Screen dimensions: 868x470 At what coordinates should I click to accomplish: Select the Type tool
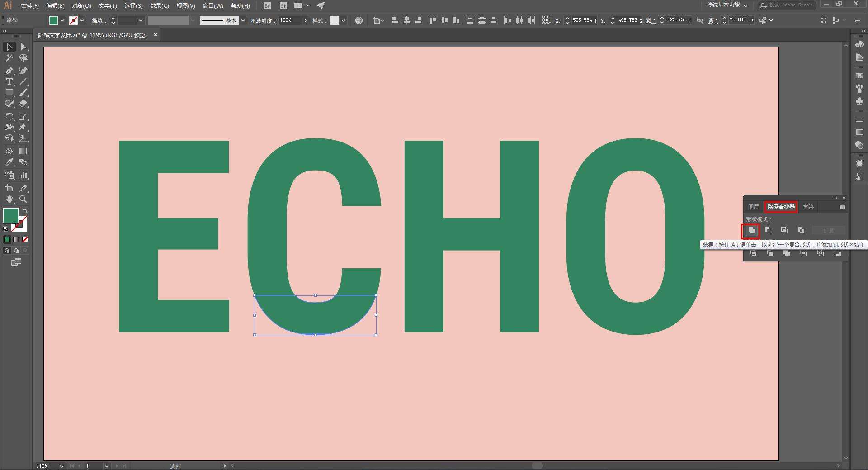coord(9,82)
